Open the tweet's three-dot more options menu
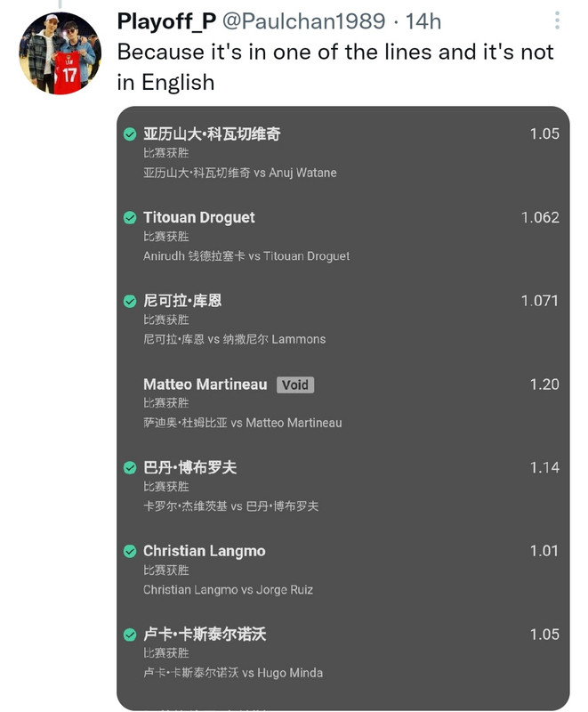Screen dimensions: 588x712 pyautogui.click(x=557, y=20)
